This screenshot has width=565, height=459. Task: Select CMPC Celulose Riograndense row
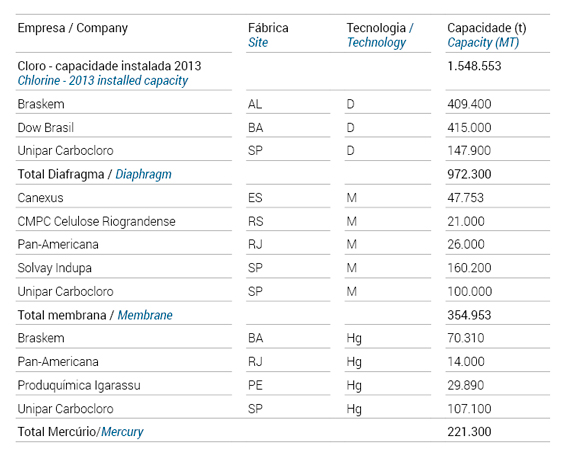[x=282, y=221]
